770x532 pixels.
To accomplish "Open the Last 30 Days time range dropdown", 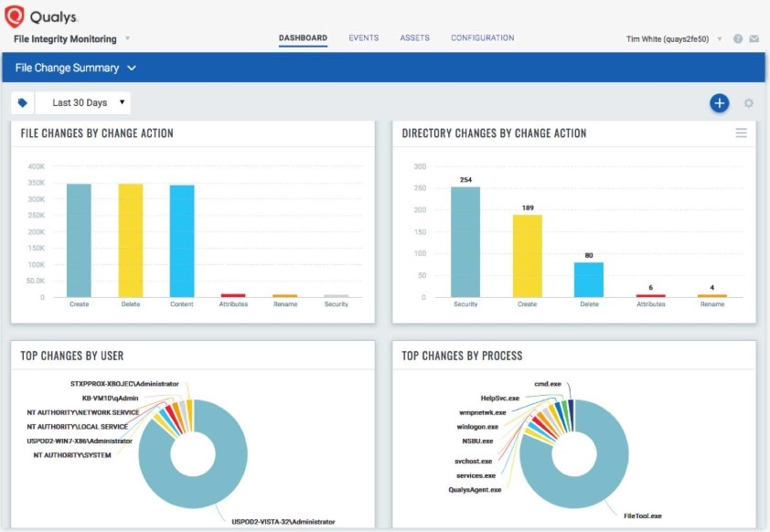I will point(82,103).
